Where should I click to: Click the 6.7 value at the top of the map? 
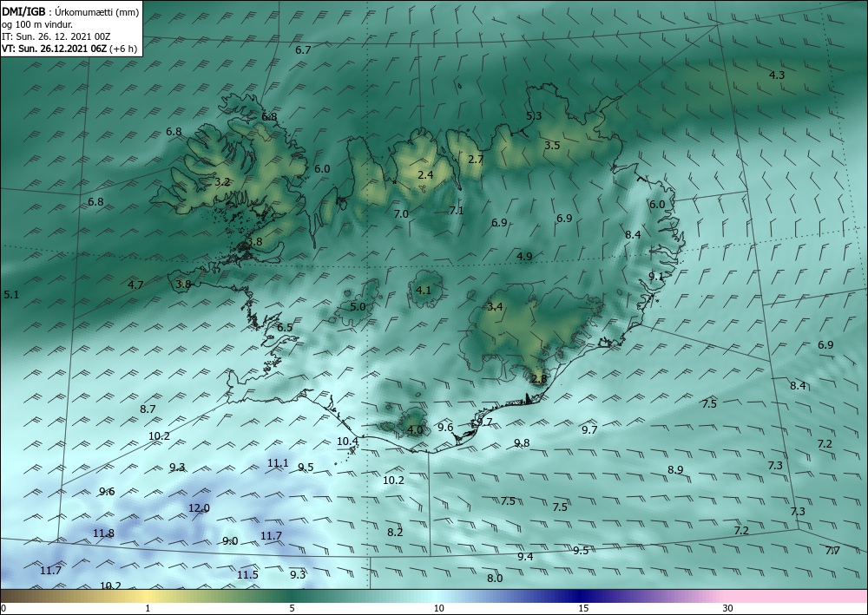pos(303,49)
